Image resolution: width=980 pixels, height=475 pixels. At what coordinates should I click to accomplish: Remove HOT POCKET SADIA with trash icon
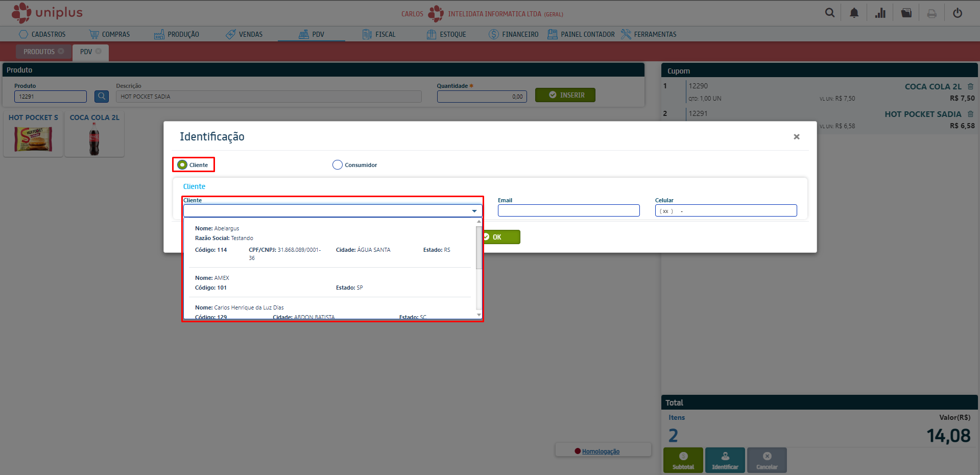pyautogui.click(x=970, y=114)
